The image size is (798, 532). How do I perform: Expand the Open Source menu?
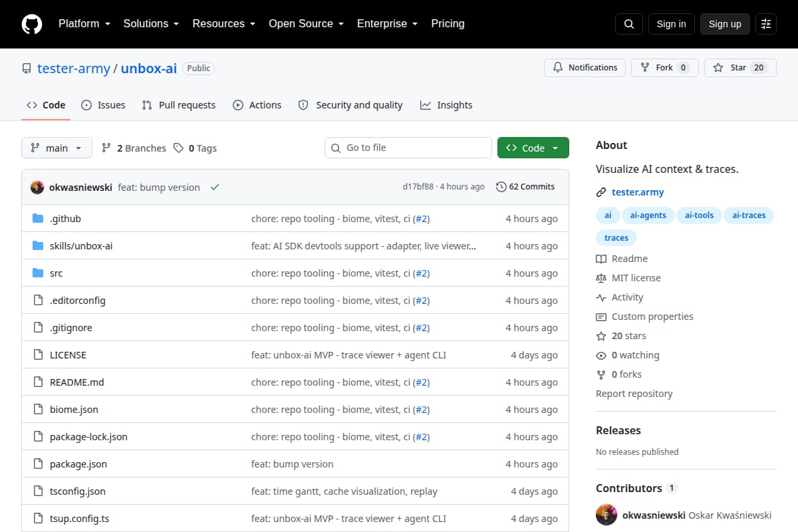click(x=306, y=24)
